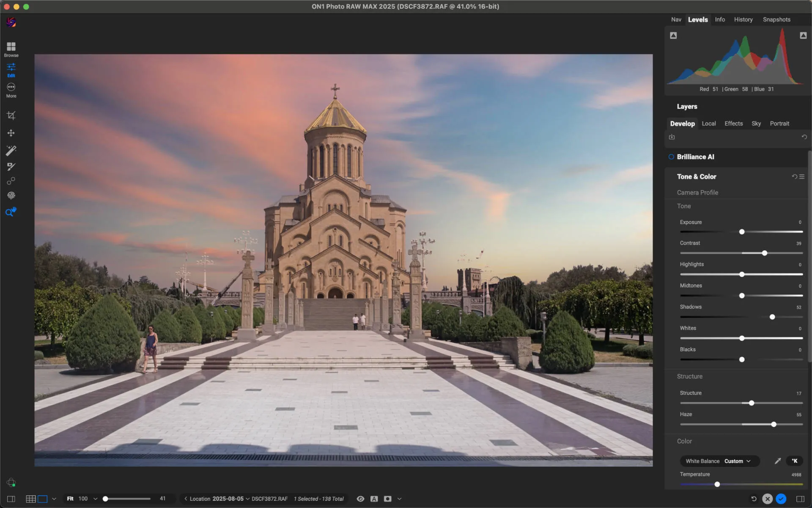Click the °K Kelvin units button
This screenshot has height=508, width=812.
[x=794, y=461]
